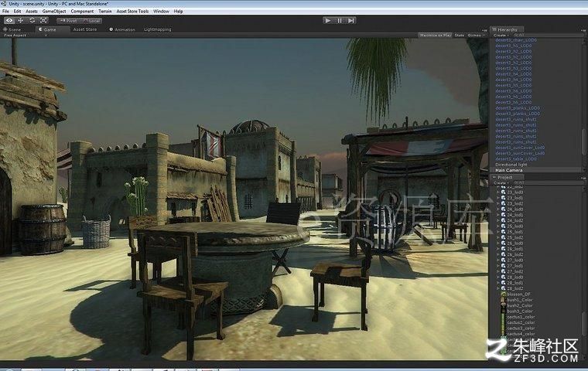588x371 pixels.
Task: Open the Hierarchy panel options menu icon
Action: [x=583, y=29]
